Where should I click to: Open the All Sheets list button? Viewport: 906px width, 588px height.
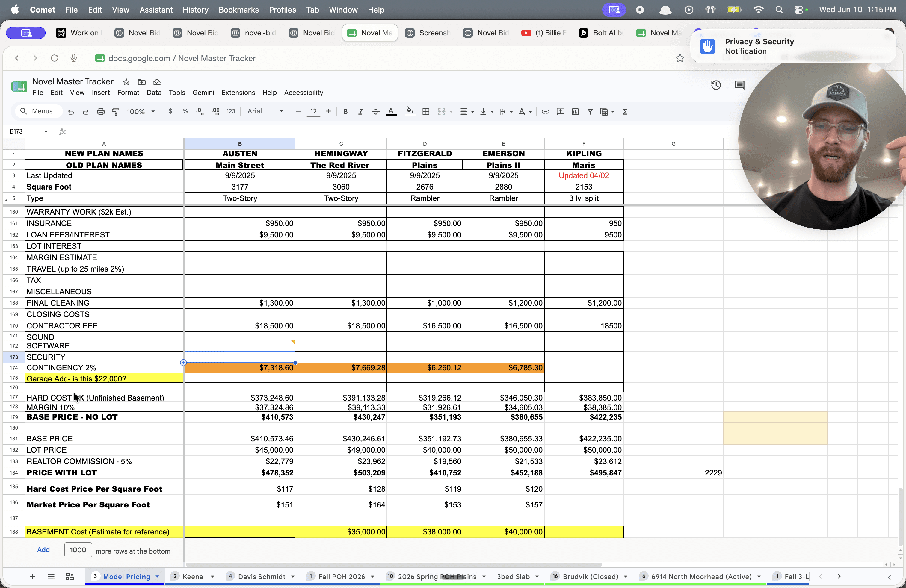tap(51, 576)
